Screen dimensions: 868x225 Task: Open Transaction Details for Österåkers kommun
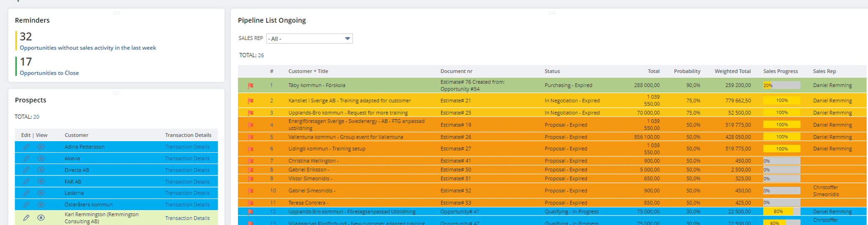[187, 204]
